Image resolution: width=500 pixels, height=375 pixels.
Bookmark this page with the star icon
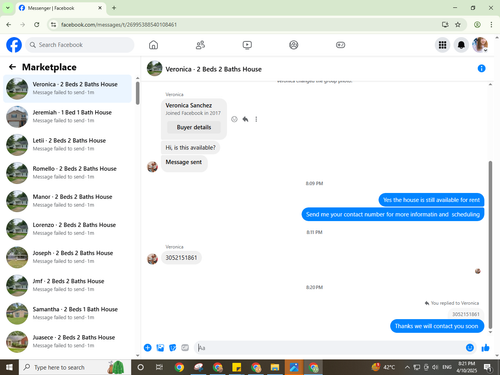point(458,25)
